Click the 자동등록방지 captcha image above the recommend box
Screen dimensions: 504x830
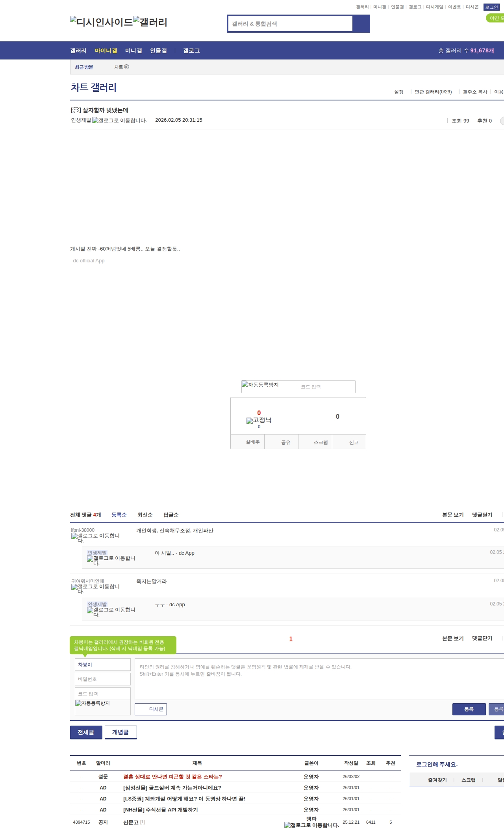tap(260, 384)
